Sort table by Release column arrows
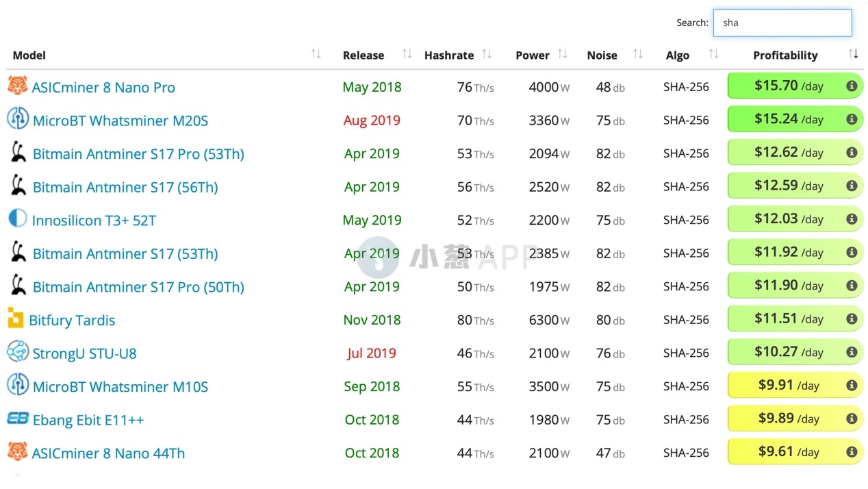This screenshot has width=868, height=489. 407,54
